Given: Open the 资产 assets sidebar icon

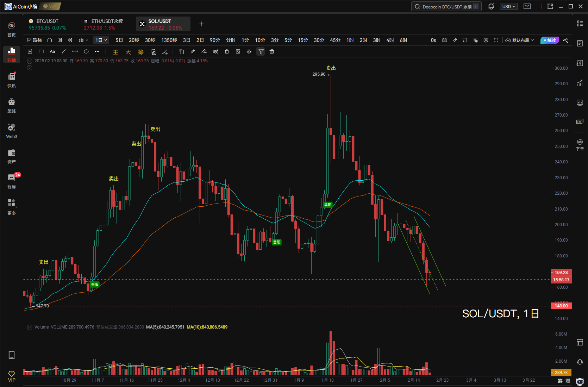Looking at the screenshot, I should (12, 156).
